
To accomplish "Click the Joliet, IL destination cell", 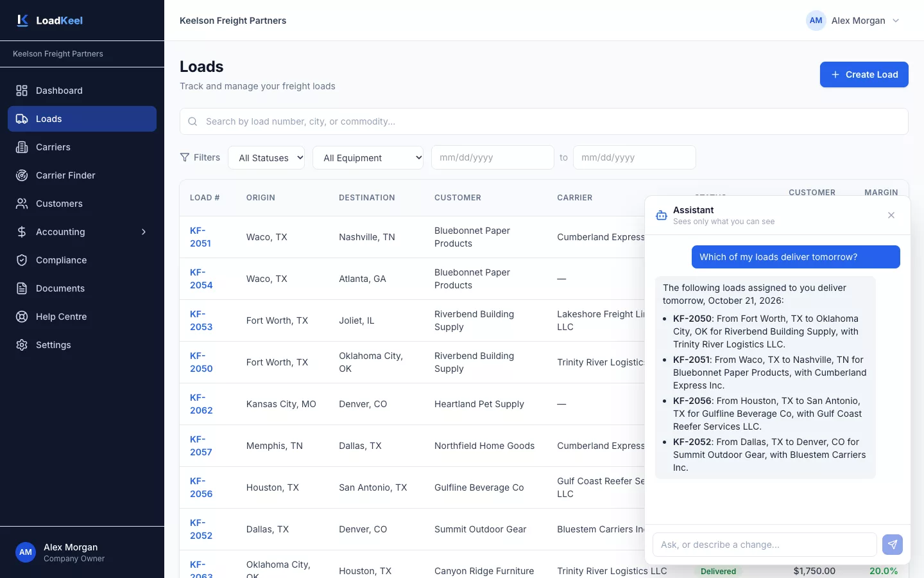I will click(357, 320).
